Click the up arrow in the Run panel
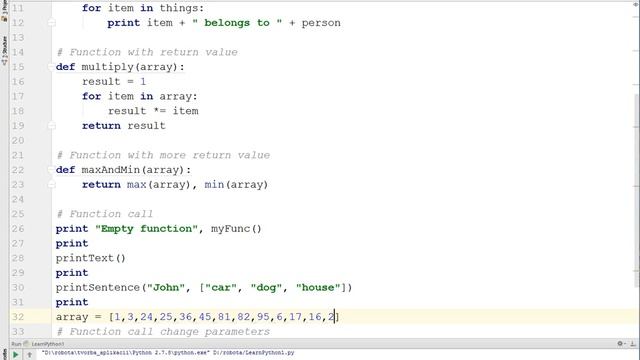The image size is (640, 360). pos(29,355)
